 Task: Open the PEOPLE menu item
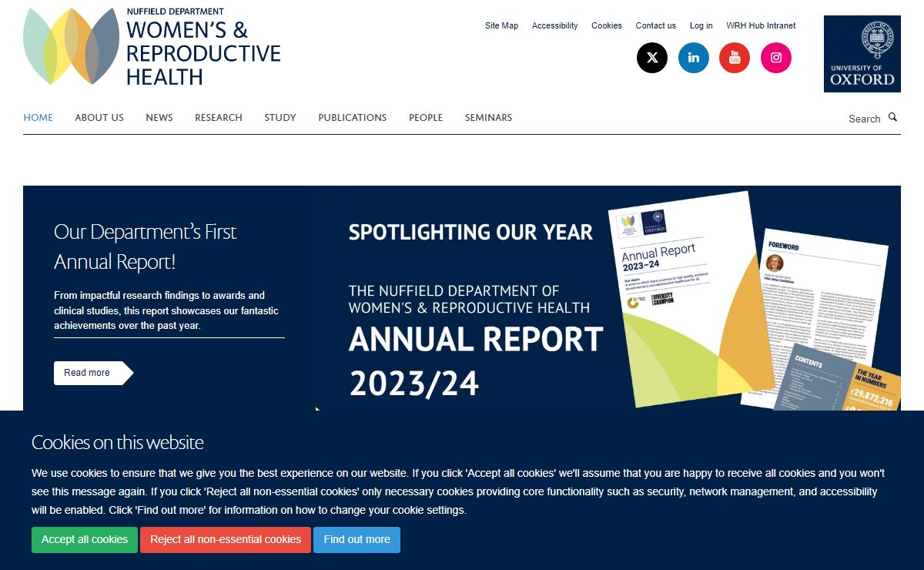(x=426, y=118)
